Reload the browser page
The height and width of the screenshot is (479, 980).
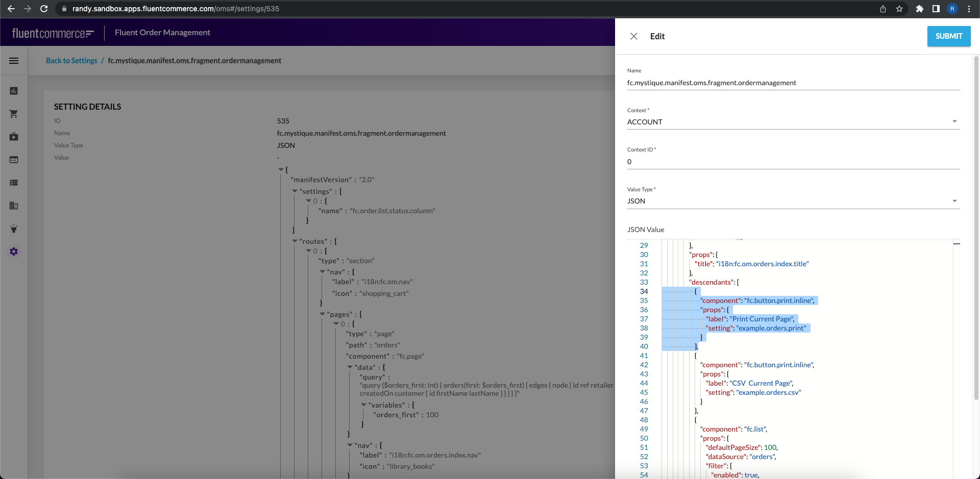44,9
